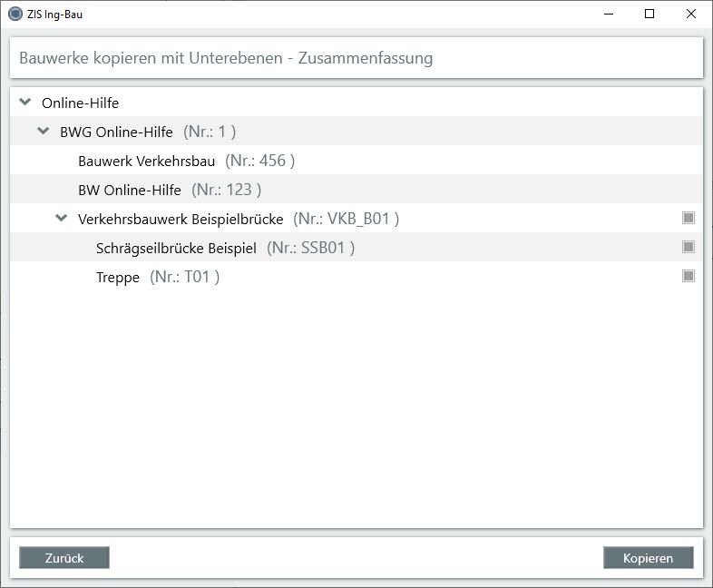
Task: Click the '(Nr.: 1 )' number label
Action: [x=210, y=132]
